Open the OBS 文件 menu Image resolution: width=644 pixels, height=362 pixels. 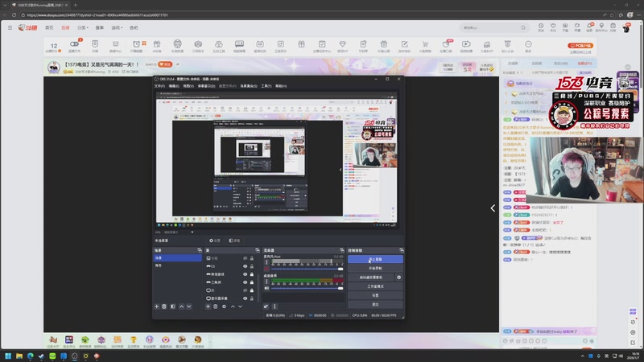click(159, 86)
